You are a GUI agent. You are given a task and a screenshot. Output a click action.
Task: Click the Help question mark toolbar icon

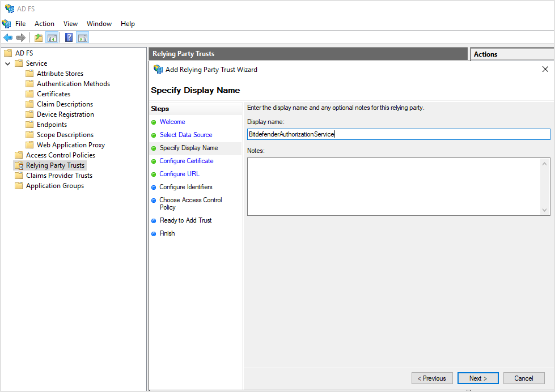click(68, 37)
